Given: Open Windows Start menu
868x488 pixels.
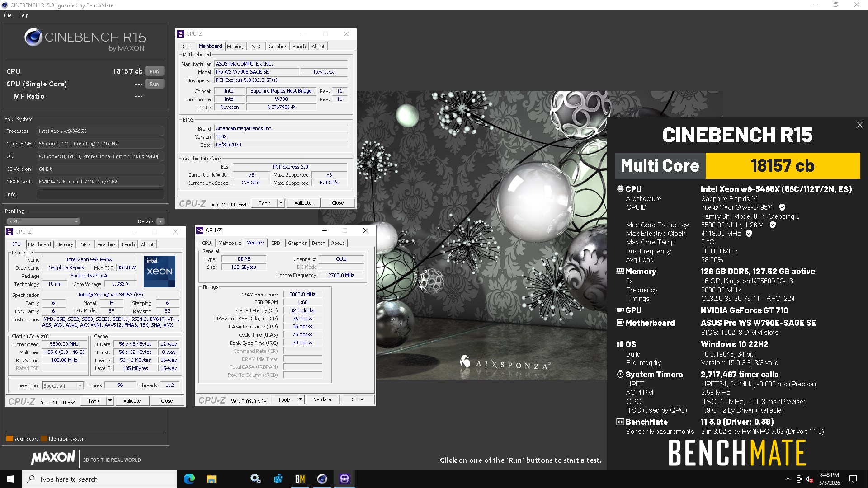Looking at the screenshot, I should [11, 479].
